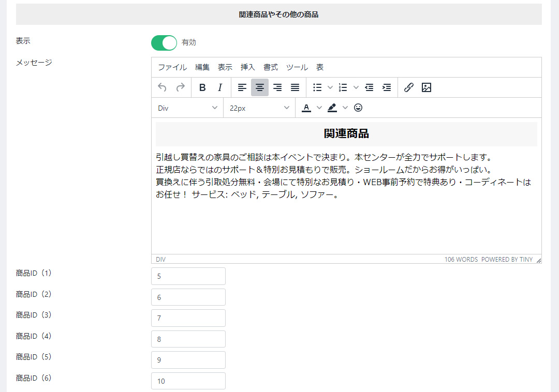Click the paragraph starting 引越し買替えの家具
Viewport: 559px width, 392px height.
[x=343, y=176]
